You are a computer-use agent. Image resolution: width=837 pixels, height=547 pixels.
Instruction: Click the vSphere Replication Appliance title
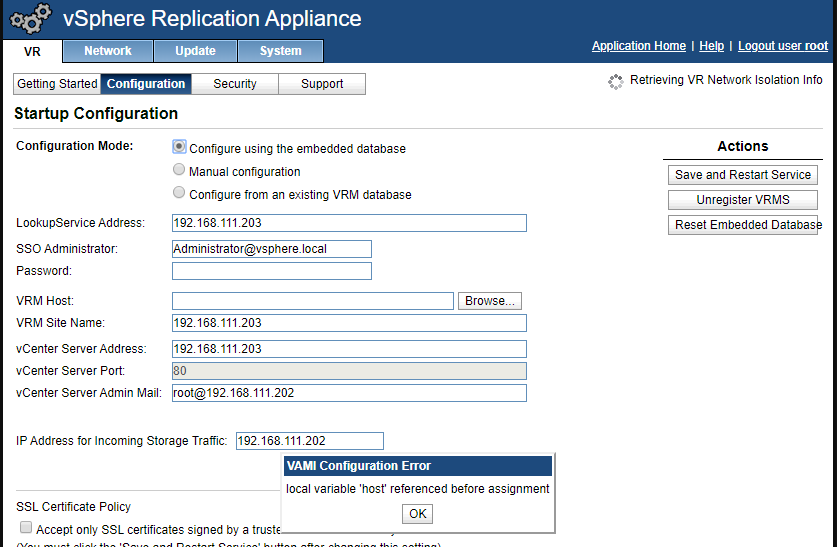(212, 19)
